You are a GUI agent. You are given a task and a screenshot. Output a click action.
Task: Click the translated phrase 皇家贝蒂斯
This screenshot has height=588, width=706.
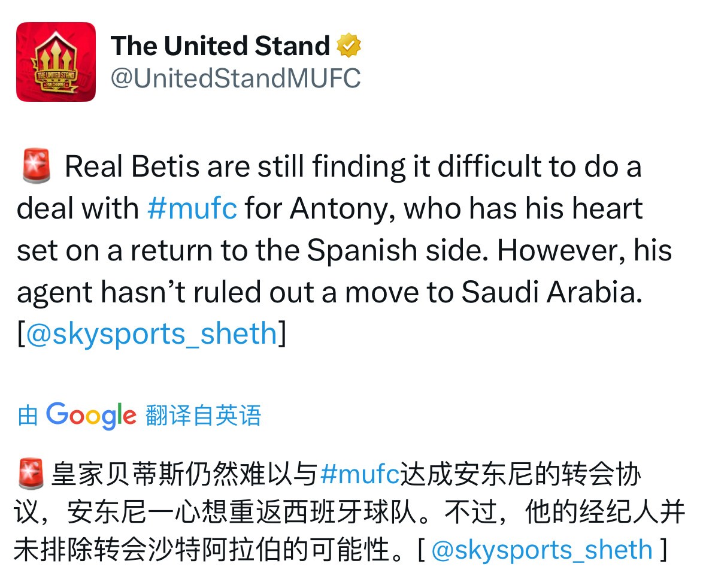[x=117, y=474]
